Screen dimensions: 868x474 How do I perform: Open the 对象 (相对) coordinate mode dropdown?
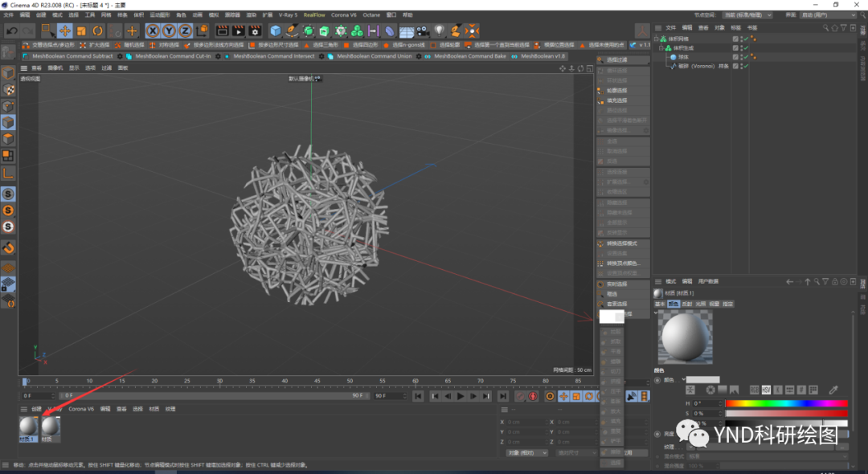point(527,453)
